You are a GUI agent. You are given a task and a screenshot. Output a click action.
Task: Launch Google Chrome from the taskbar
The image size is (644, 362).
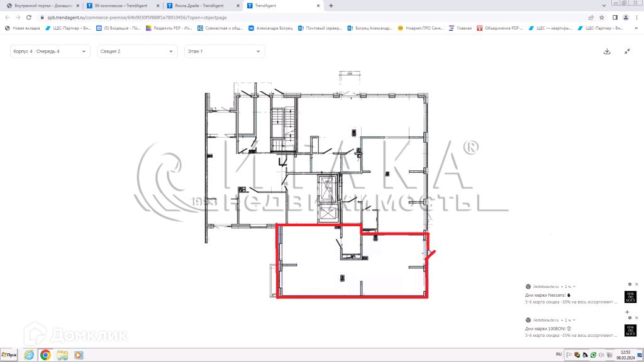[x=45, y=355]
